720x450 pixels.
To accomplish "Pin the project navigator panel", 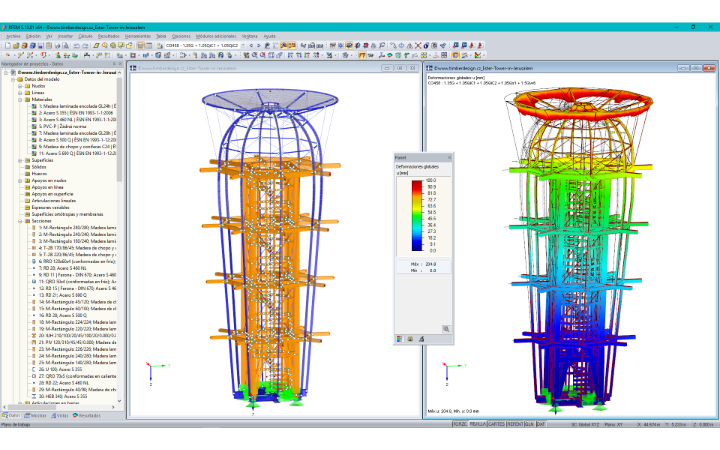I will [x=114, y=64].
